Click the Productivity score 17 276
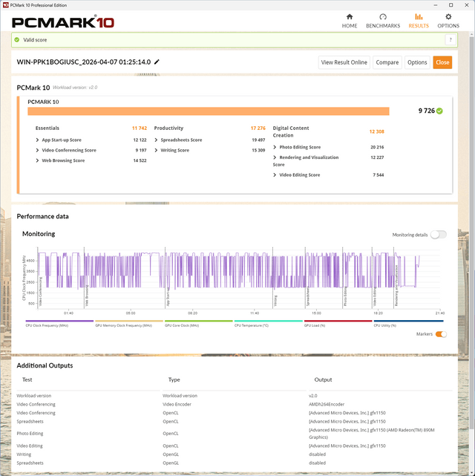Screen dimensions: 475x476 tap(258, 128)
